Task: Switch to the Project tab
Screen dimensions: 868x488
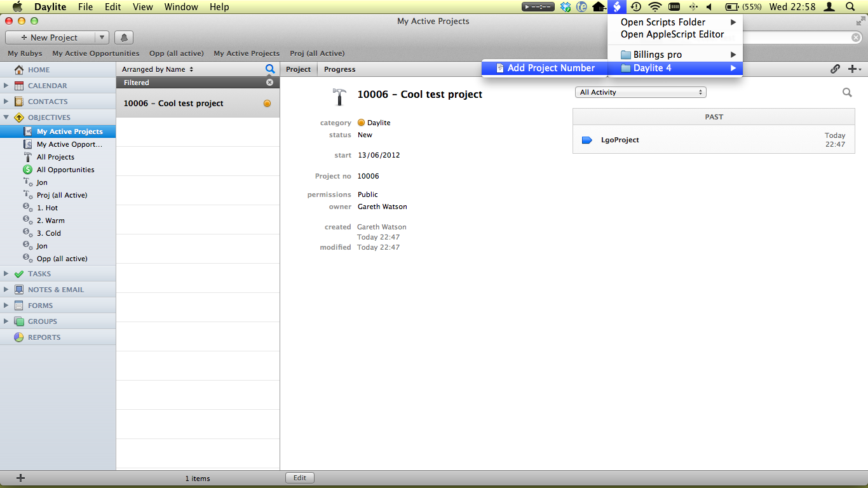Action: (299, 69)
